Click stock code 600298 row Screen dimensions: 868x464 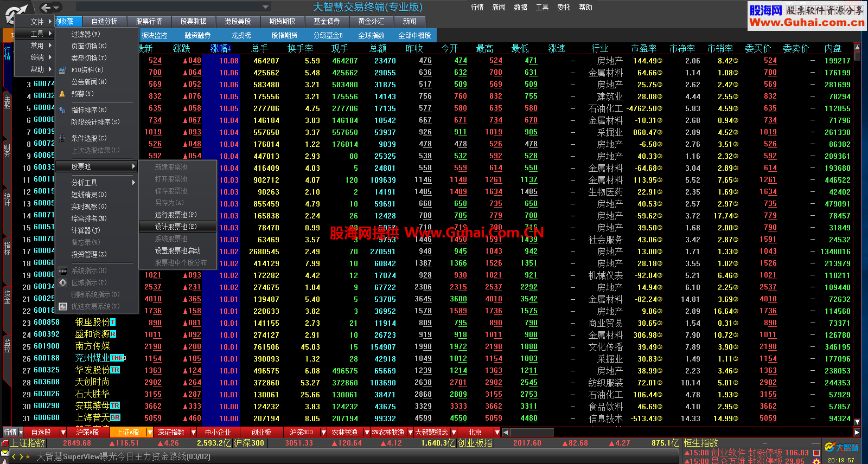[x=47, y=405]
